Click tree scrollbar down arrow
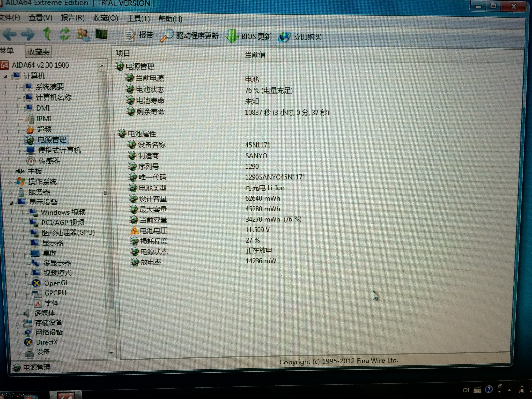The width and height of the screenshot is (532, 399). click(x=111, y=353)
